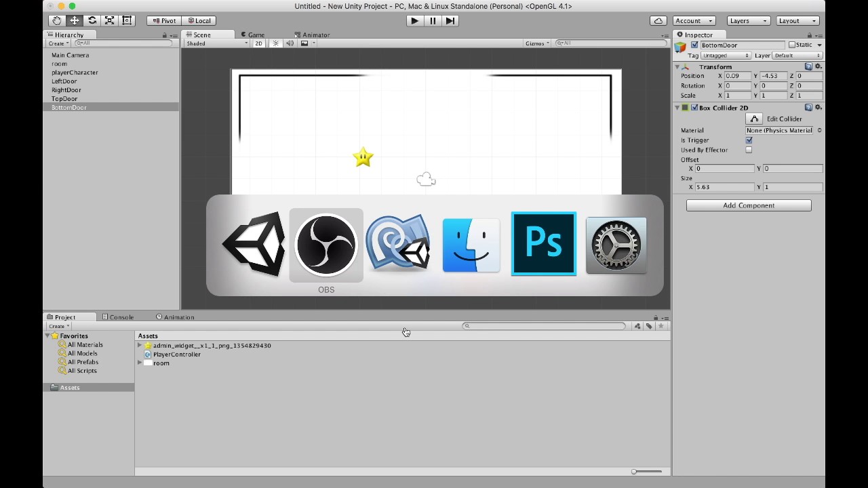This screenshot has width=868, height=488.
Task: Open the Layers dropdown
Action: [x=749, y=21]
